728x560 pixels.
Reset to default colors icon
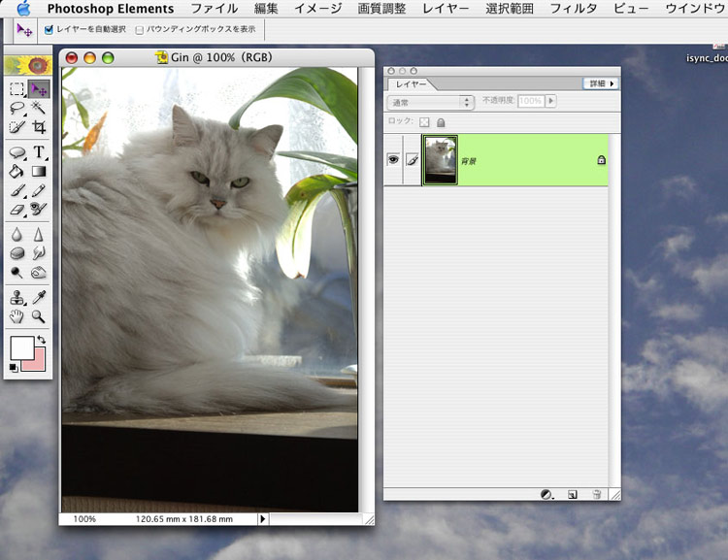click(14, 368)
